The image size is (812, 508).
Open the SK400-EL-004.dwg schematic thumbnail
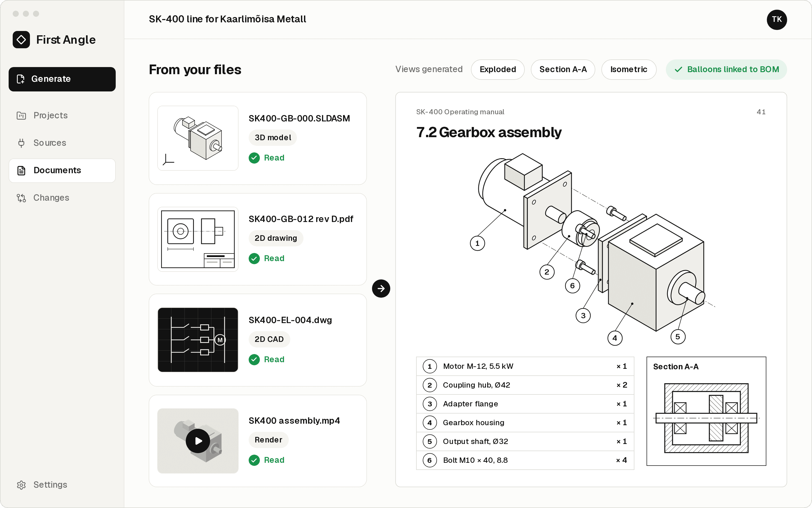click(x=198, y=340)
